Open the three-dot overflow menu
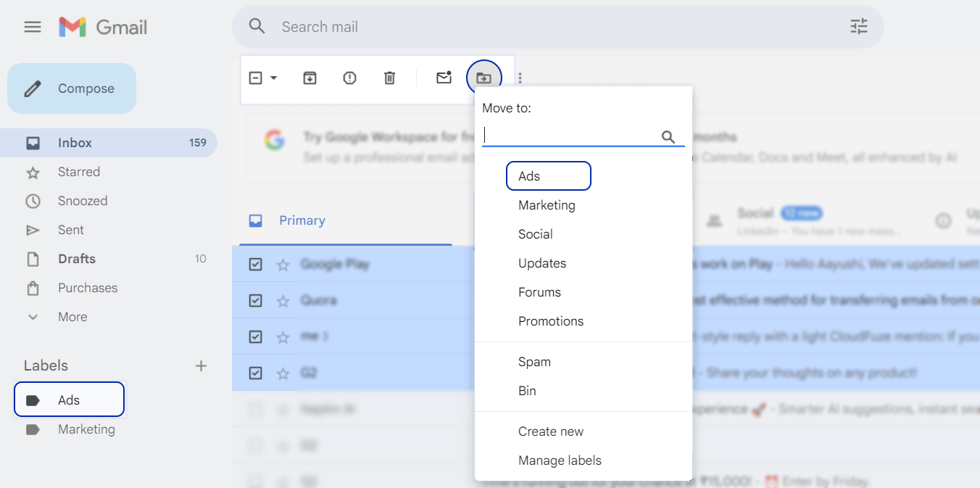The width and height of the screenshot is (980, 488). [519, 78]
